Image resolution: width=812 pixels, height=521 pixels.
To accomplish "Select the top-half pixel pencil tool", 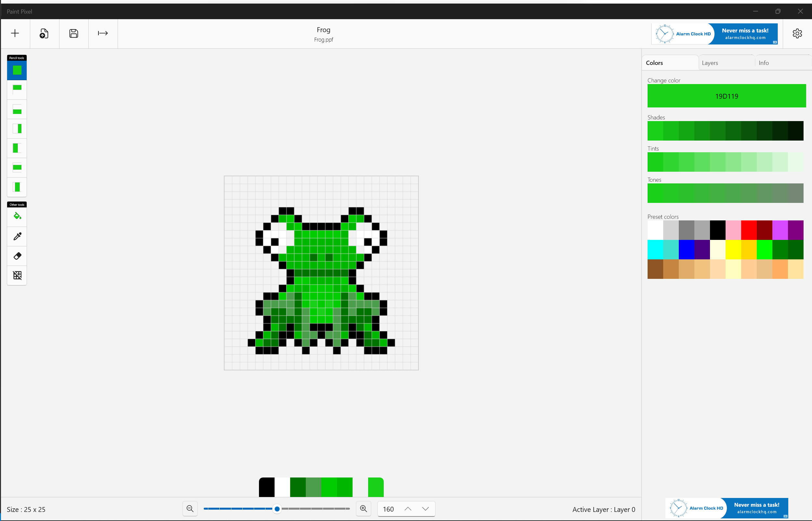I will click(17, 89).
